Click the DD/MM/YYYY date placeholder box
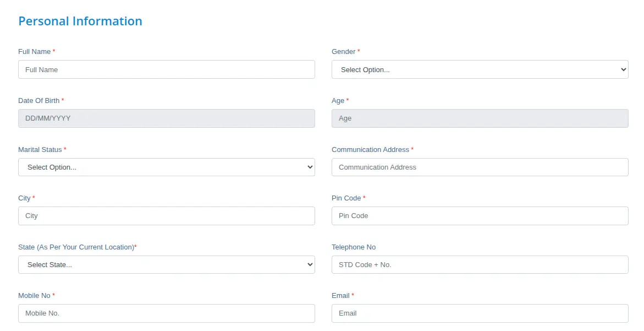Screen dimensions: 644x331 166,118
